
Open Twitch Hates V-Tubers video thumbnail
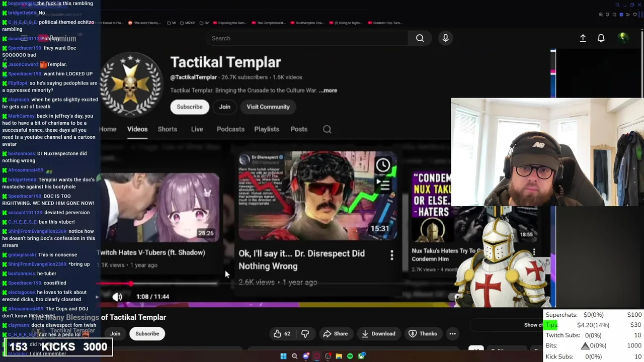(158, 208)
